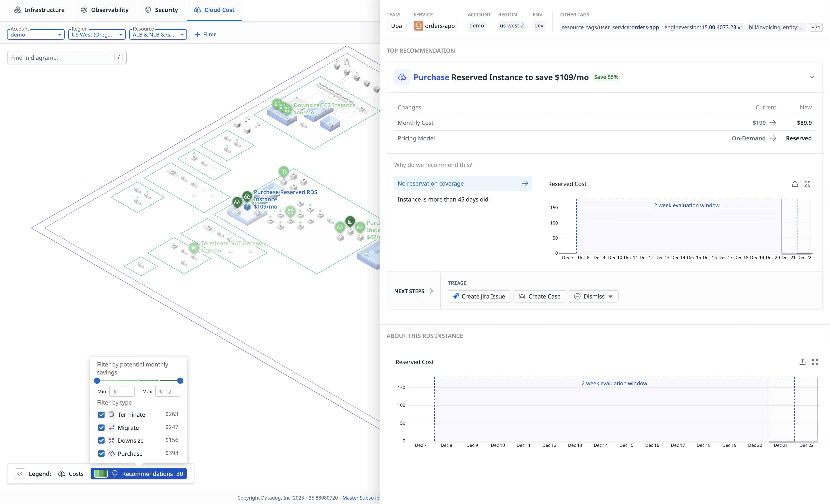This screenshot has width=830, height=504.
Task: Disable the Purchase type filter checkbox
Action: [x=101, y=454]
